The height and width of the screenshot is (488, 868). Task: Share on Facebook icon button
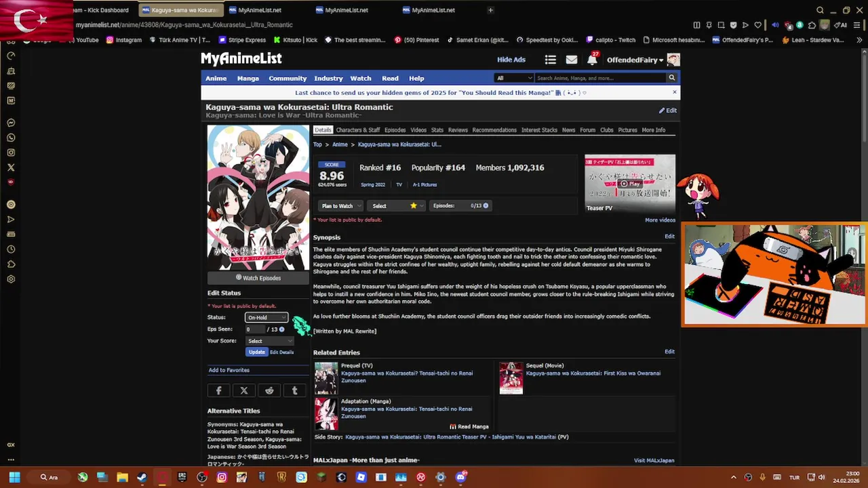218,390
